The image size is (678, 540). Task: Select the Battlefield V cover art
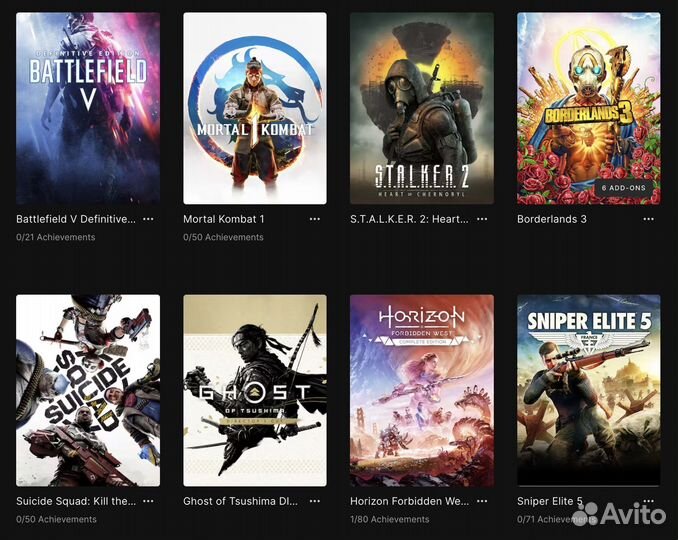pos(88,108)
